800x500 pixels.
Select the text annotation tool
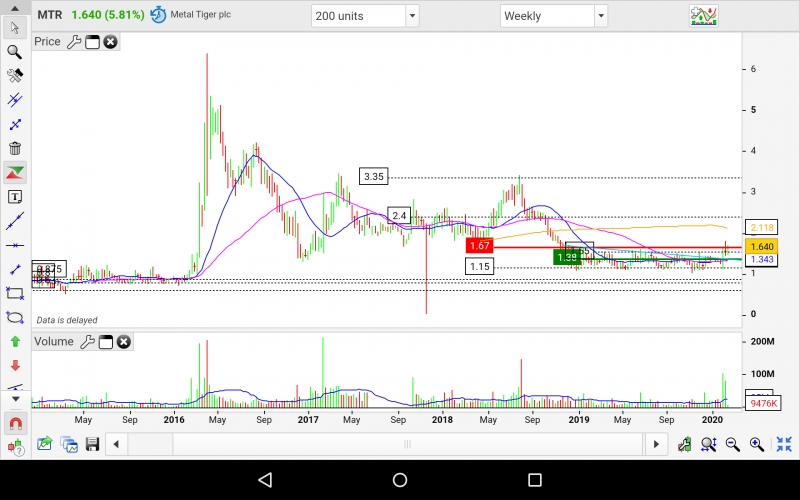pos(15,196)
